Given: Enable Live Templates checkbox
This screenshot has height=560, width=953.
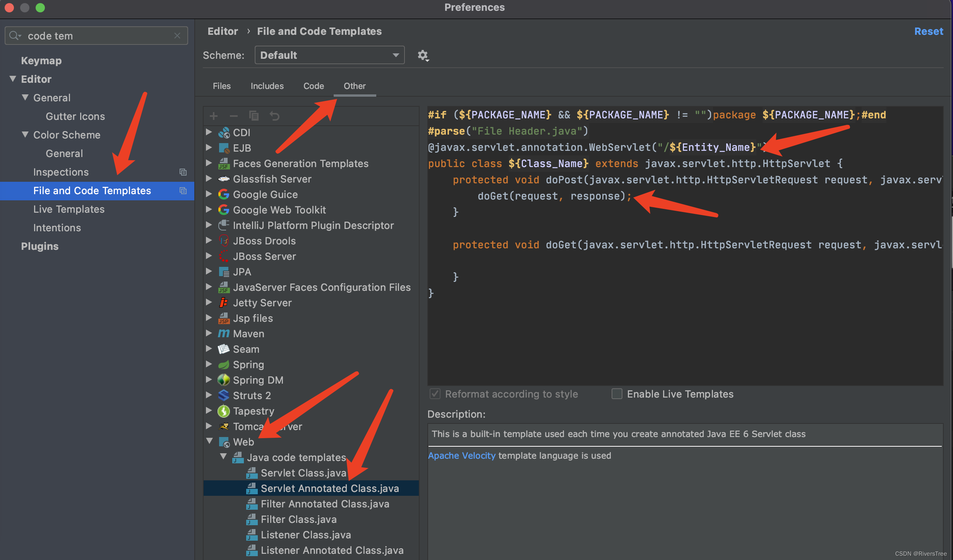Looking at the screenshot, I should 617,394.
